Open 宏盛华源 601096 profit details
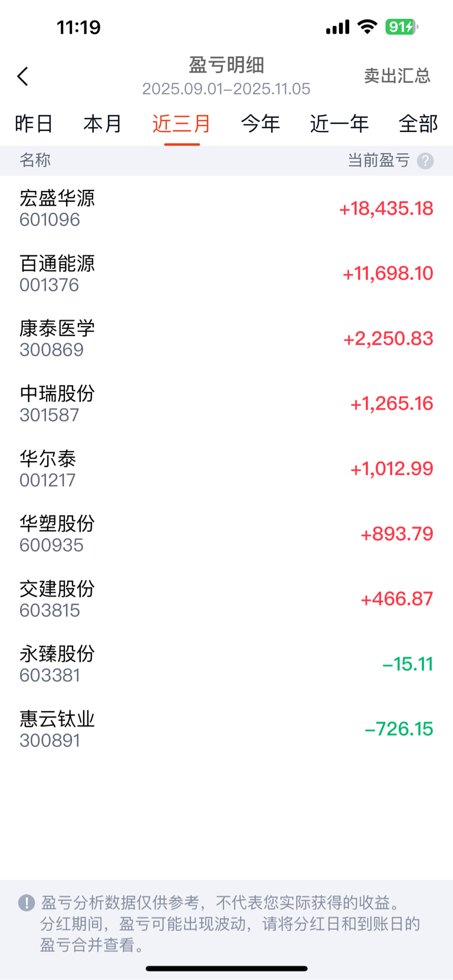The image size is (453, 980). click(226, 208)
